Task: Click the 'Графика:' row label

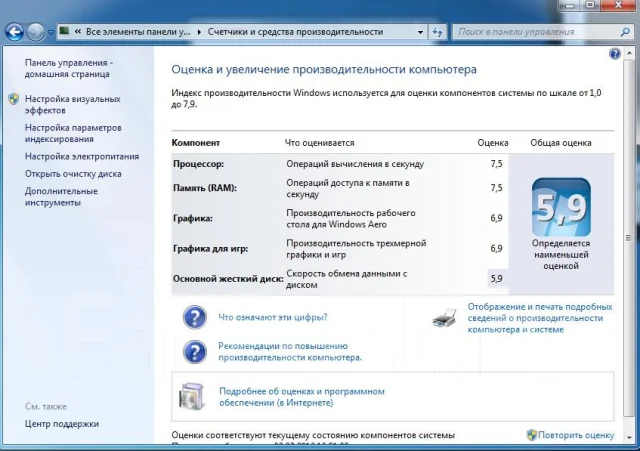Action: [193, 218]
